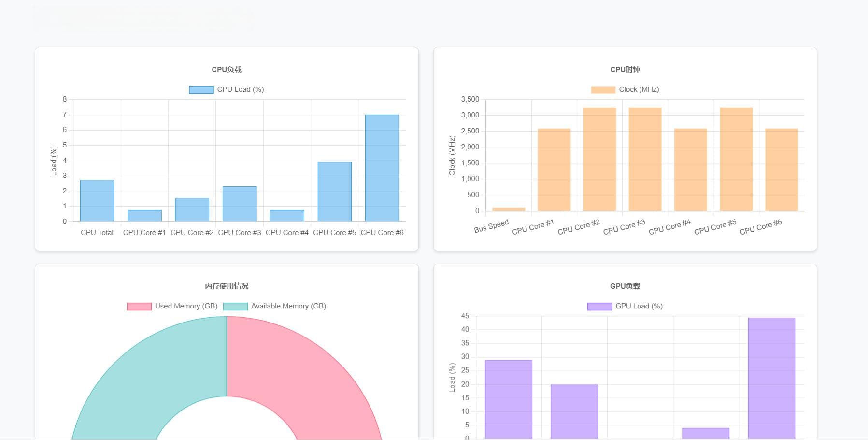Click the CPU Core #4 clock bar
Screen dimensions: 868x440
[691, 170]
